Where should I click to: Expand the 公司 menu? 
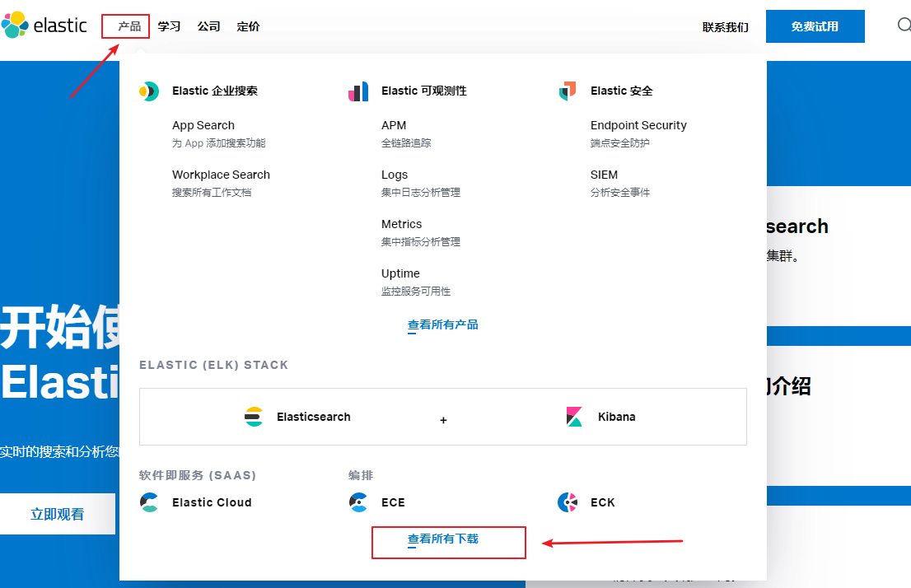[208, 26]
